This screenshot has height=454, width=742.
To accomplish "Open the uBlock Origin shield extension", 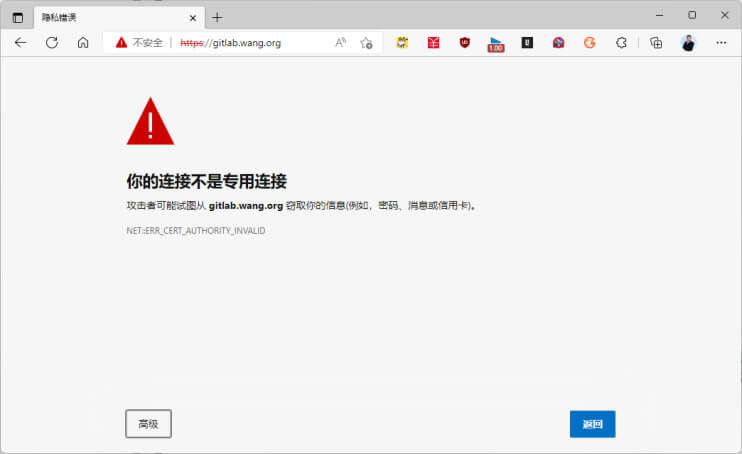I will (x=465, y=43).
